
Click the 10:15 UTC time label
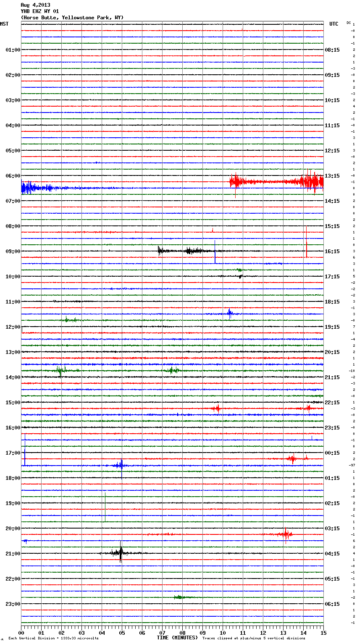pos(332,100)
